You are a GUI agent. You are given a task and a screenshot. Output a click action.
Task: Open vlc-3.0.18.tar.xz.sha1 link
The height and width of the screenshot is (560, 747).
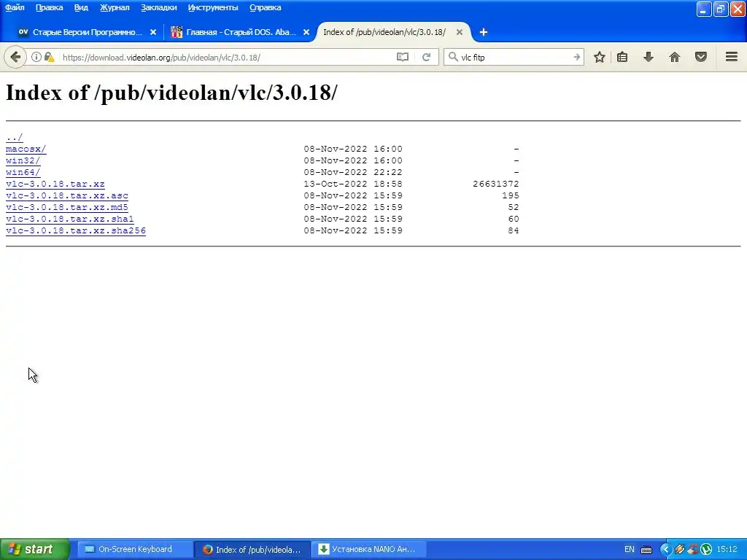pyautogui.click(x=69, y=219)
